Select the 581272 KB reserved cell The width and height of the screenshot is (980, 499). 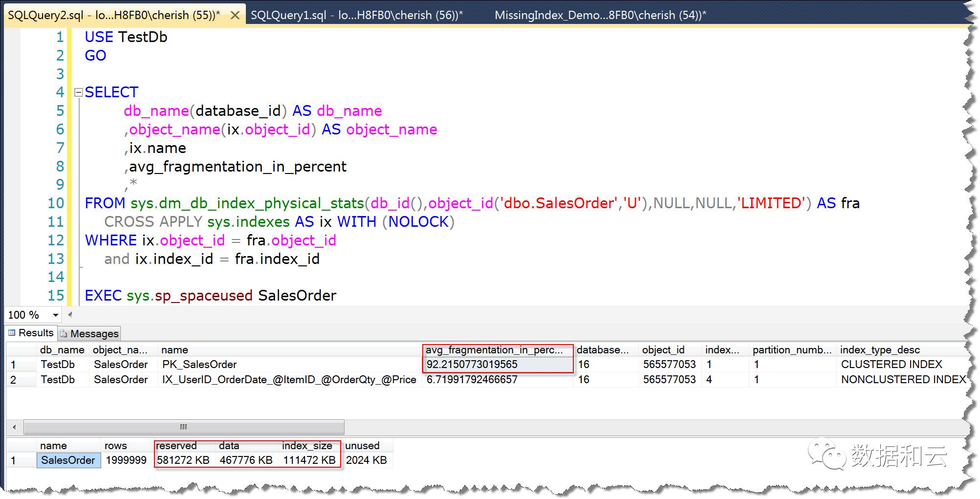pyautogui.click(x=184, y=460)
